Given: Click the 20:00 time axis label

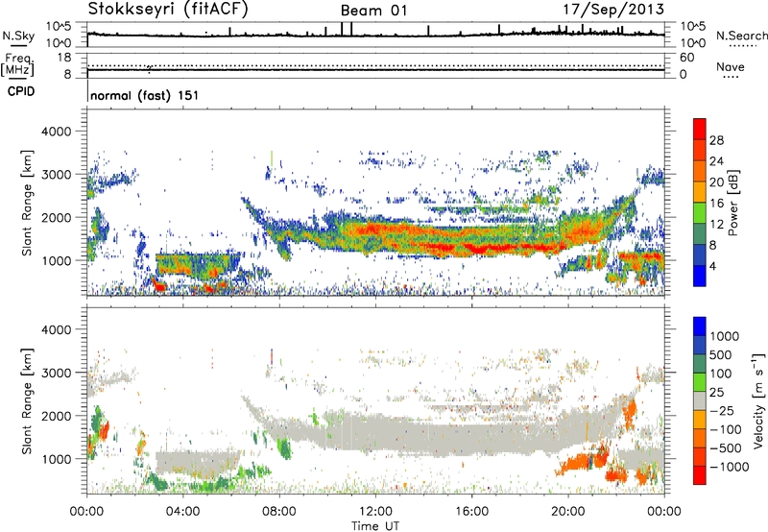Looking at the screenshot, I should coord(568,512).
